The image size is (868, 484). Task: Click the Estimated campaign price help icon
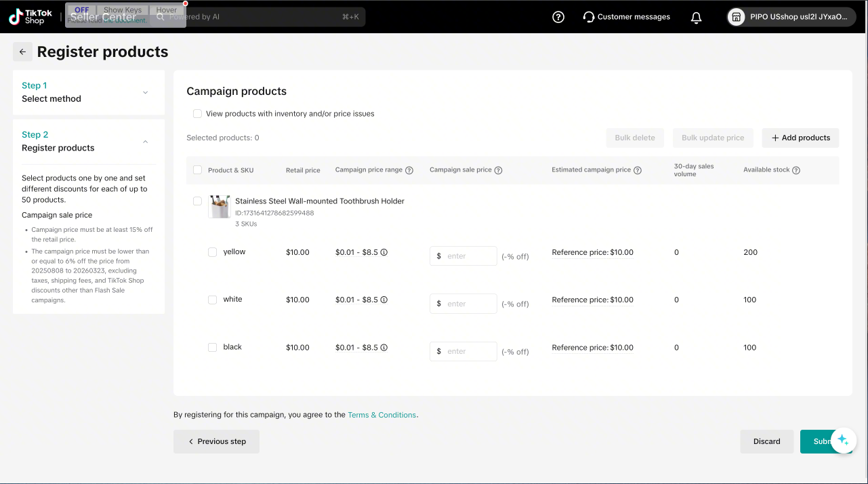pyautogui.click(x=638, y=170)
